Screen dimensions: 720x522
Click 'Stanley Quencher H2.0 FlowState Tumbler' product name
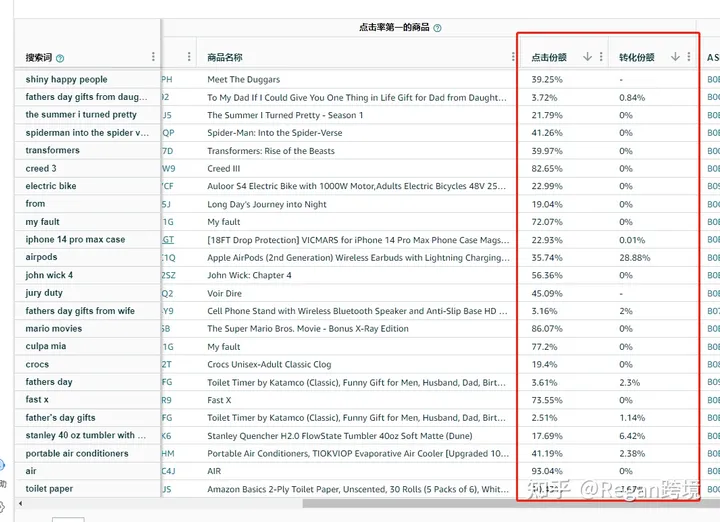click(340, 436)
